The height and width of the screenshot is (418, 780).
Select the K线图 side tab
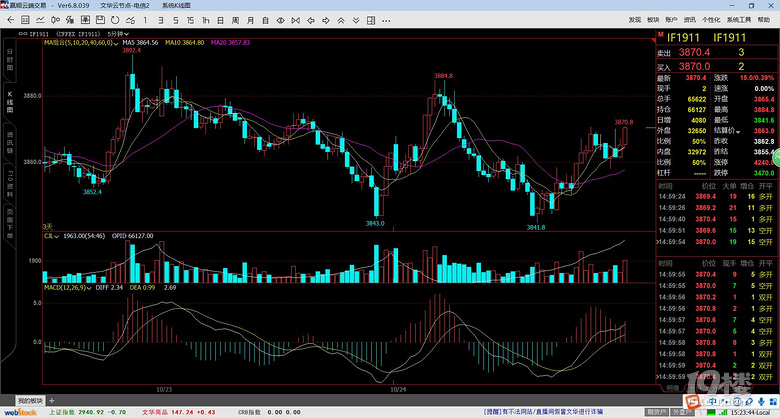coord(9,102)
